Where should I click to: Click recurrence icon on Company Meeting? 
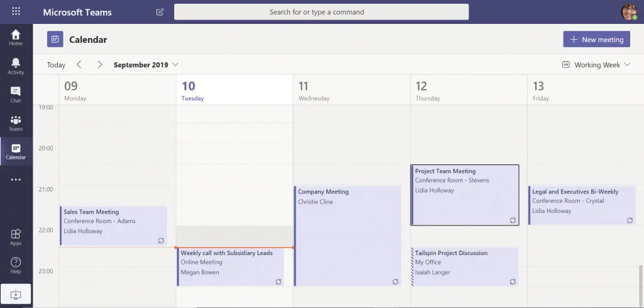396,282
